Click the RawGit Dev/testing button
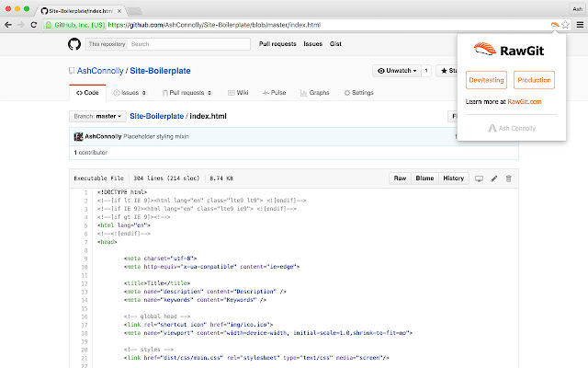Screen dimensions: 588x368 (x=486, y=80)
